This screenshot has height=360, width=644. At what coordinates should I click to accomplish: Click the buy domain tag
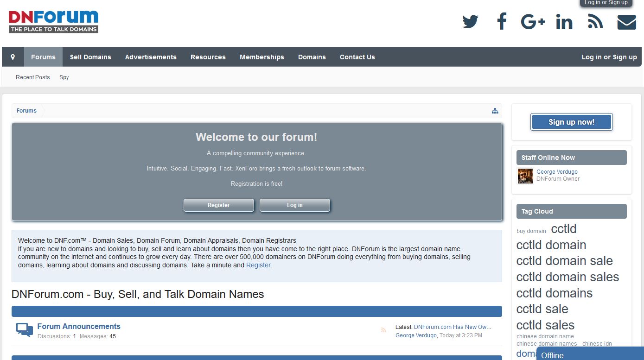tap(531, 231)
